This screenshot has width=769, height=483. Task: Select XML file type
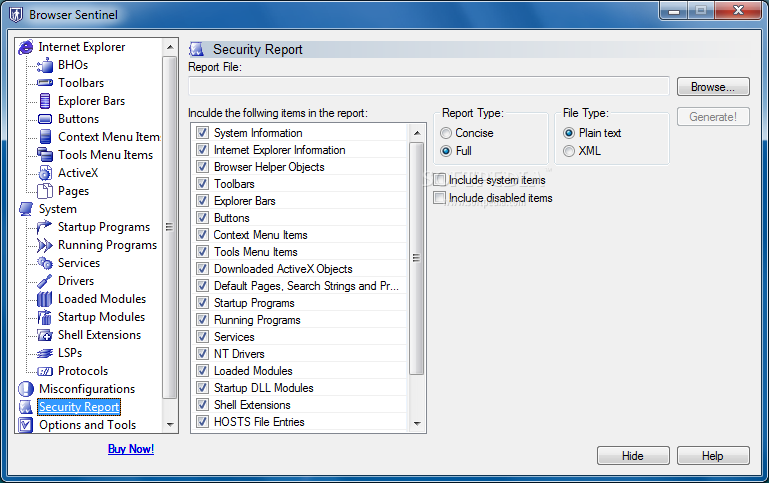click(x=569, y=151)
